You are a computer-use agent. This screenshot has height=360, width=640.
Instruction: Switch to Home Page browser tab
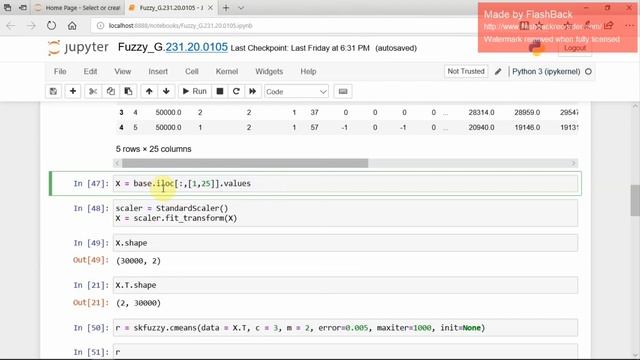78,8
